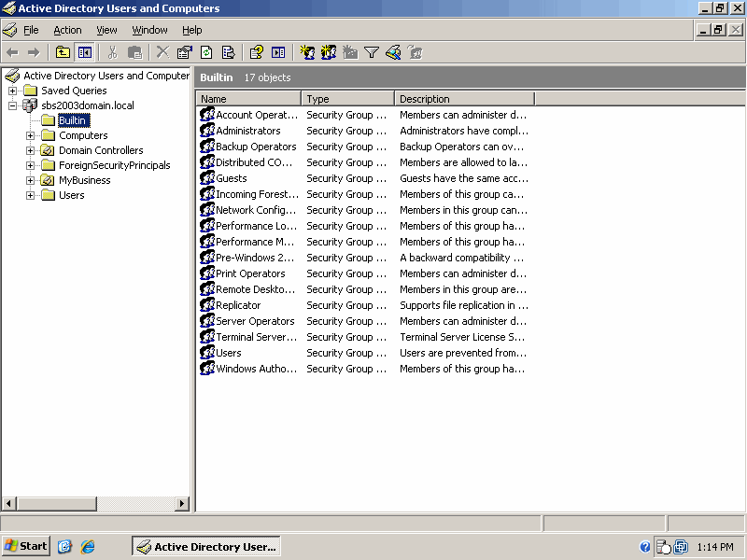Select the Backup Operators group

[x=256, y=147]
